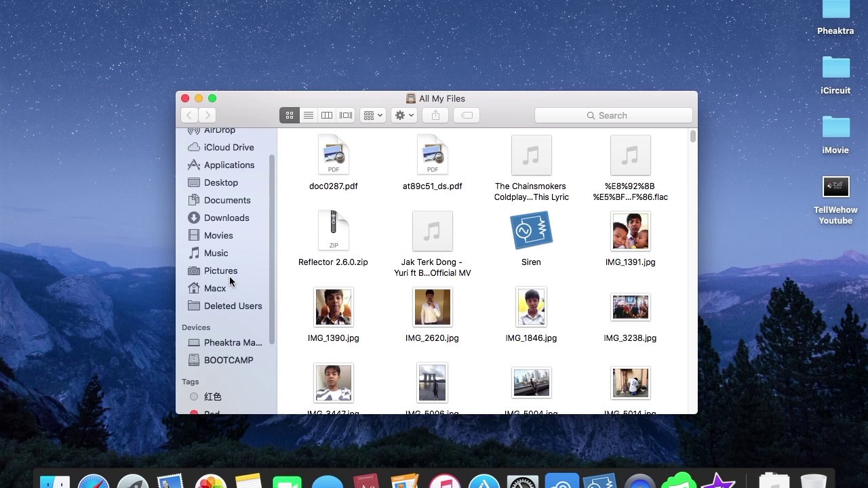Select the doc0287.pdf file icon
This screenshot has height=488, width=868.
(x=333, y=155)
